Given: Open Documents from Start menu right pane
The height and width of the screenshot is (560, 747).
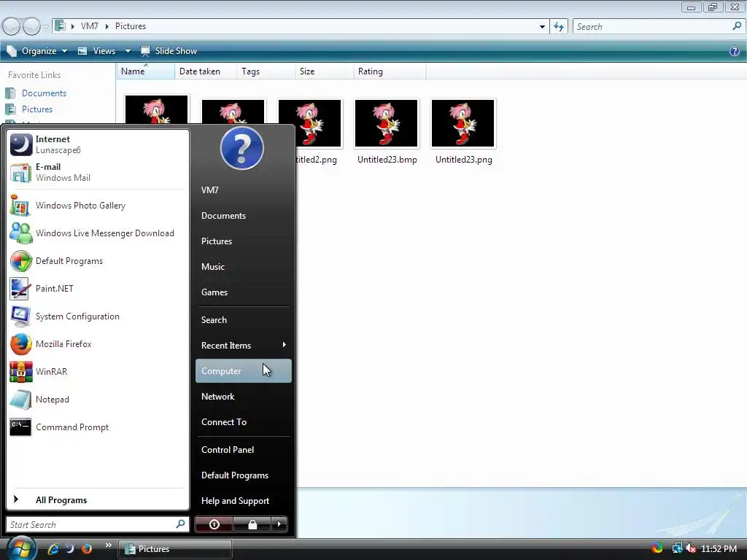Looking at the screenshot, I should [243, 216].
